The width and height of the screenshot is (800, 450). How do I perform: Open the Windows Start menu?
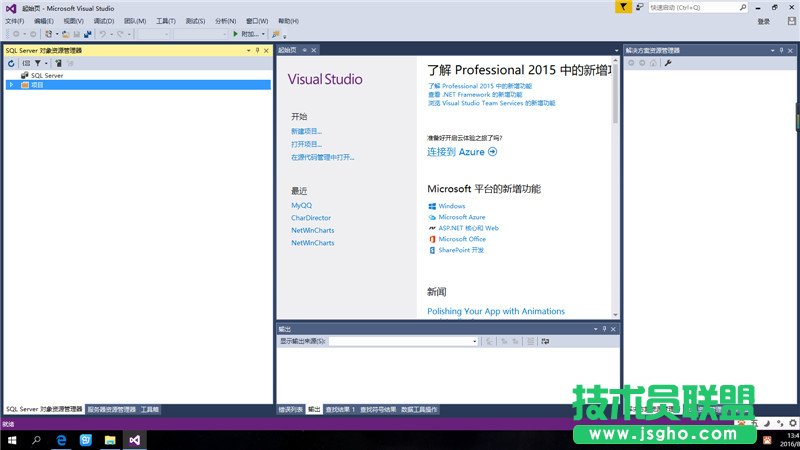click(x=12, y=440)
